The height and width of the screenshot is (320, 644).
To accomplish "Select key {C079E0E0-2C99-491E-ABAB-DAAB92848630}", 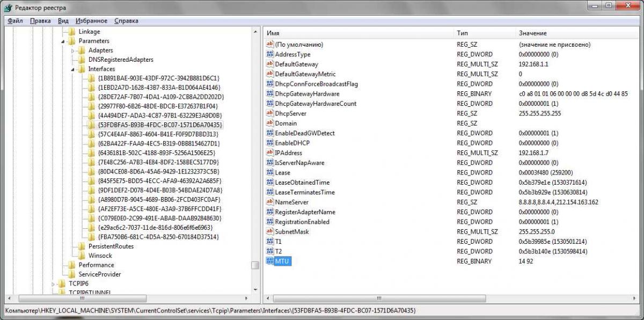I will (x=160, y=219).
